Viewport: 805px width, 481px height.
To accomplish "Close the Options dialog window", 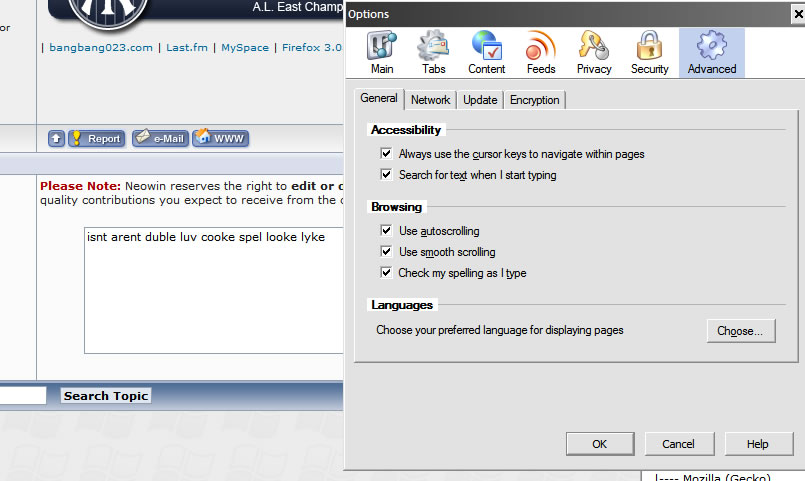I will coord(798,14).
